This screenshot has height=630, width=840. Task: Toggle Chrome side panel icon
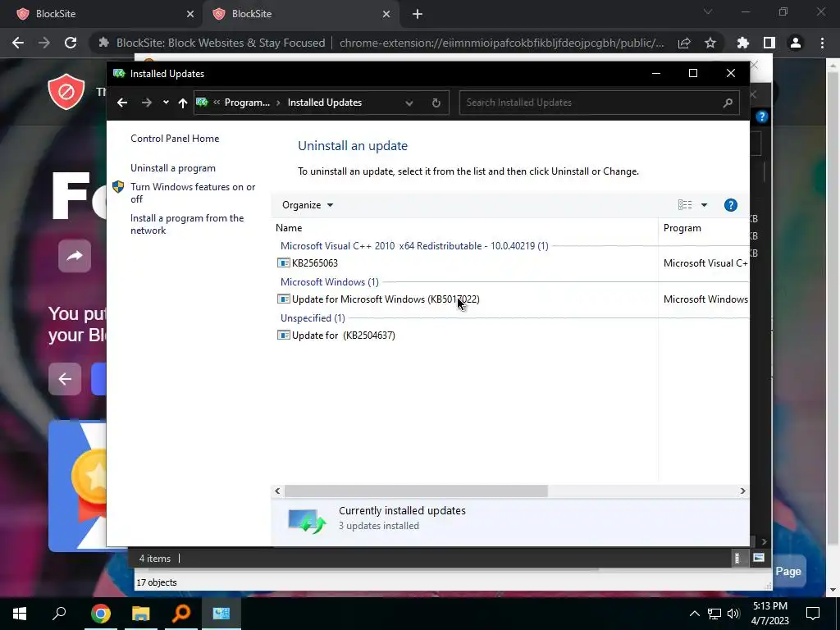coord(769,43)
